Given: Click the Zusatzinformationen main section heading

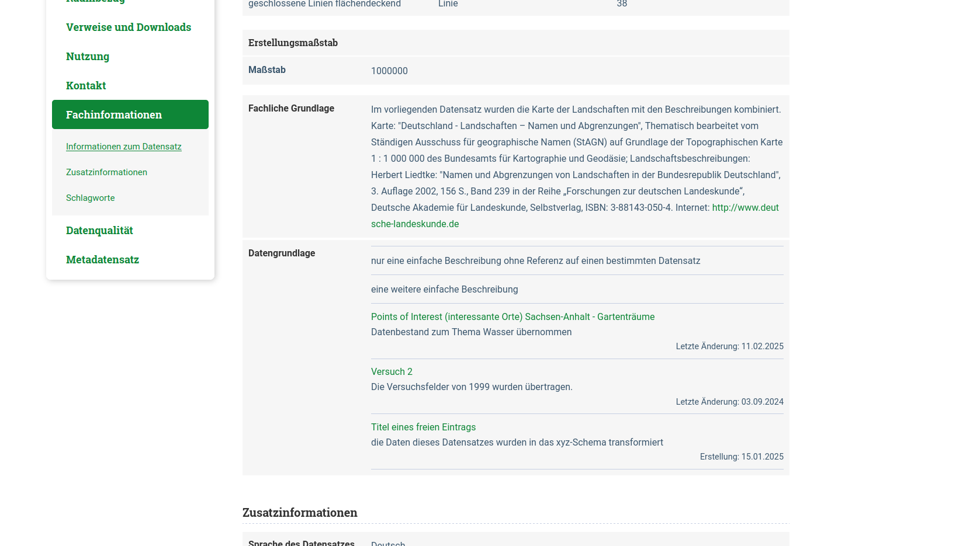Looking at the screenshot, I should click(x=300, y=513).
